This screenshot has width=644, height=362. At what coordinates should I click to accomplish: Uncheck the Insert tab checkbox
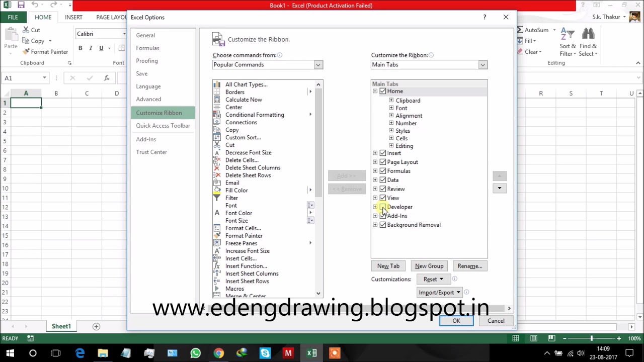pos(383,153)
